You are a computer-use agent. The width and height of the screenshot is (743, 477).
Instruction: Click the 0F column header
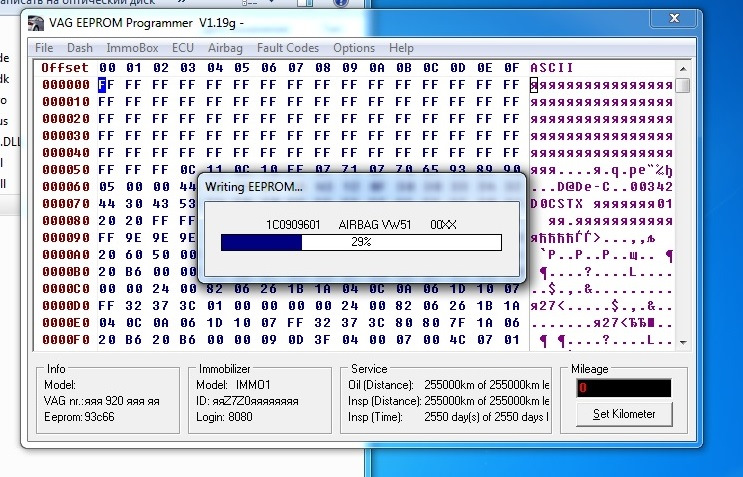point(512,68)
